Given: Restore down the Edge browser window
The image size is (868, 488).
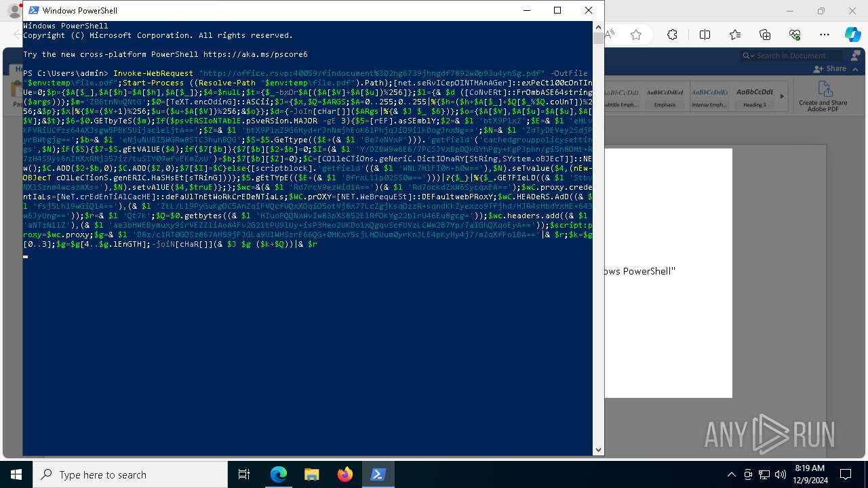Looking at the screenshot, I should click(x=821, y=11).
